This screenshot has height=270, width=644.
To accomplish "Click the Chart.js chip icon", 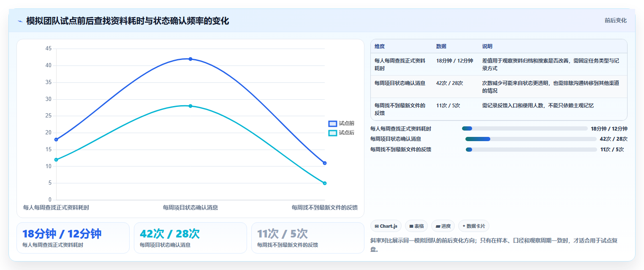I will click(377, 226).
